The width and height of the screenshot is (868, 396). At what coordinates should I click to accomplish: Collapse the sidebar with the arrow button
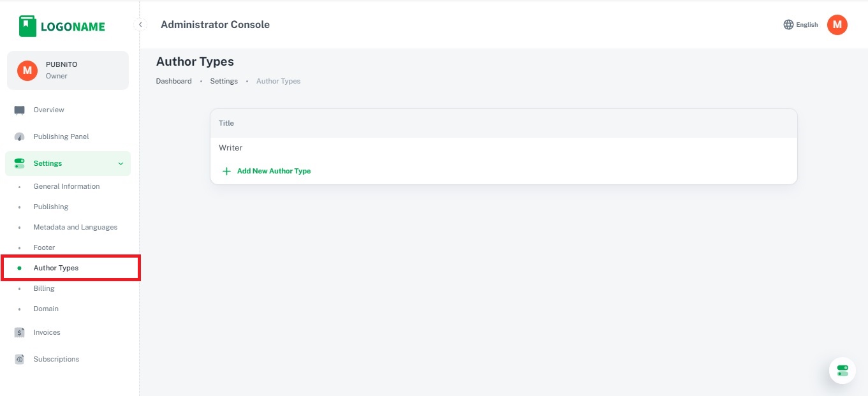tap(140, 25)
